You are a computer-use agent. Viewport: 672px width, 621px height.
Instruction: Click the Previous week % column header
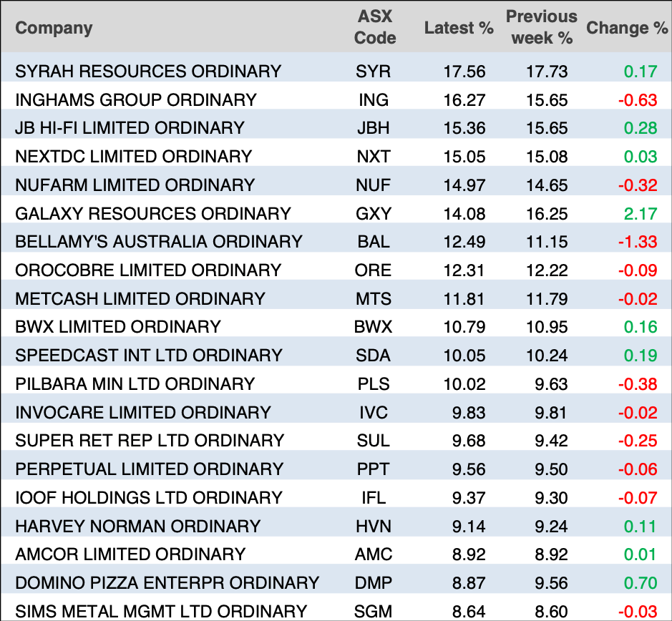pos(541,28)
